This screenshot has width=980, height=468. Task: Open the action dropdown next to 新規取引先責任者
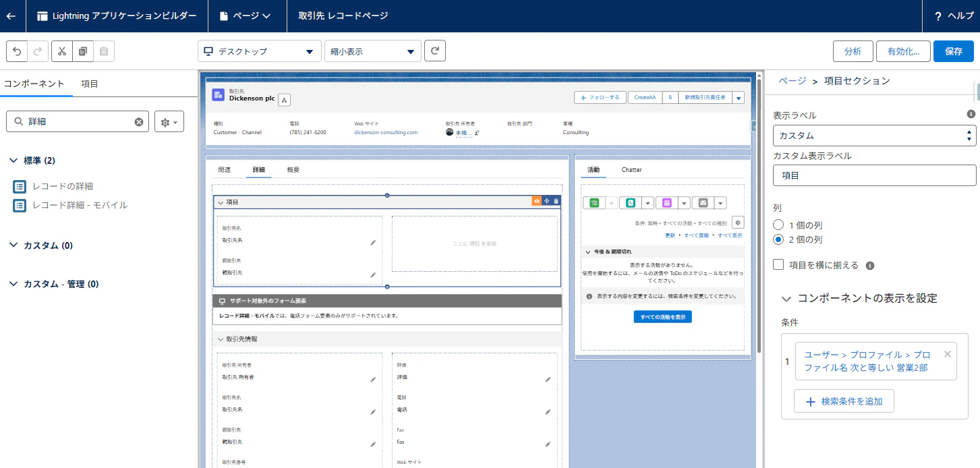[x=739, y=98]
